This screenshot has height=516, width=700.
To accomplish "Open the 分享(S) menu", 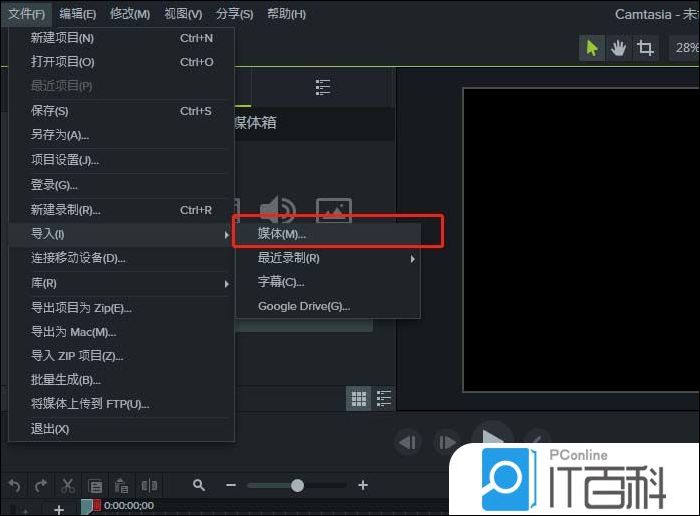I will tap(234, 14).
